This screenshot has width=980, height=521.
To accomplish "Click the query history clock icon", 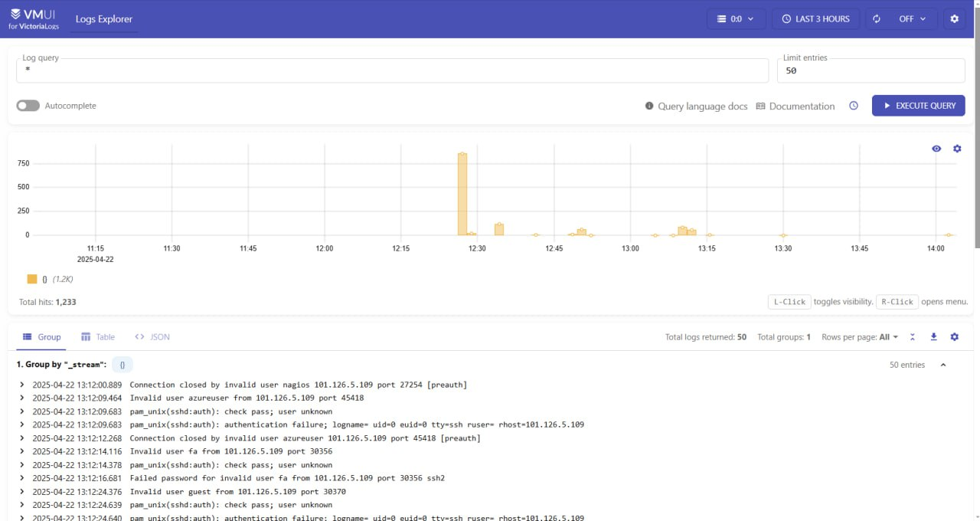I will point(854,106).
